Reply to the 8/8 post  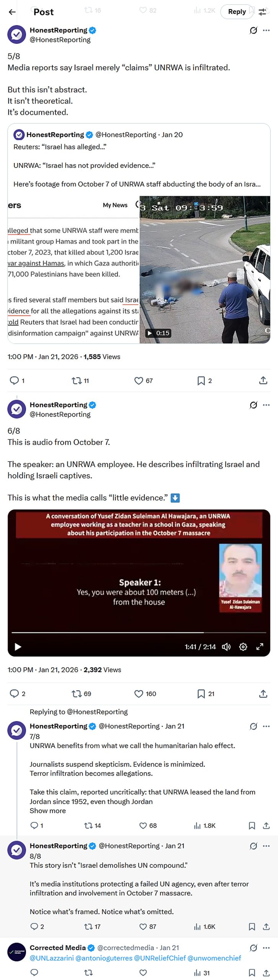coord(34,926)
